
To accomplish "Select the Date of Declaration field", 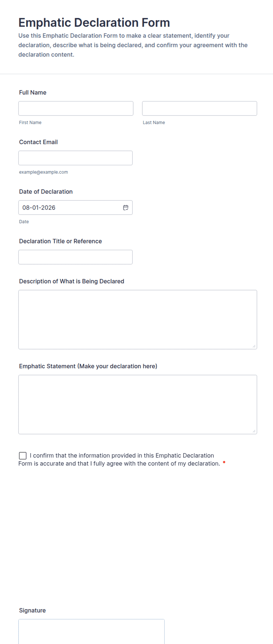I will coord(75,208).
